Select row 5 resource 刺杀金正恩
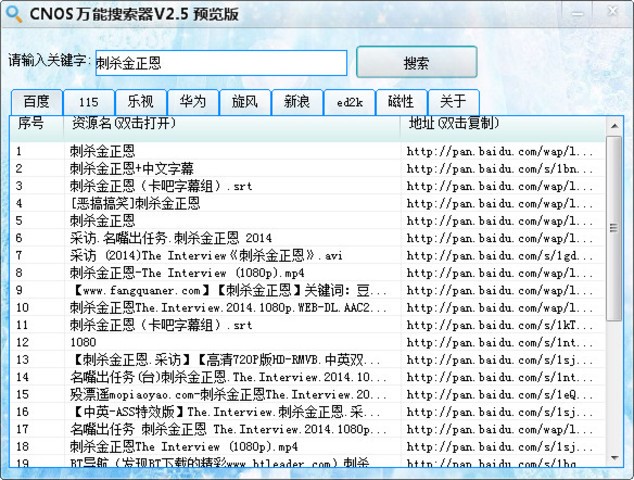The height and width of the screenshot is (480, 634). [x=102, y=221]
